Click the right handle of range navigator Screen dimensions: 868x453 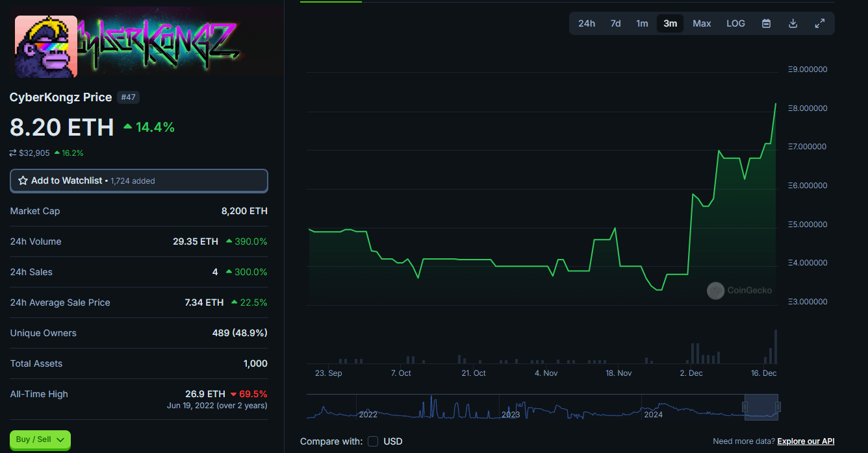point(778,407)
